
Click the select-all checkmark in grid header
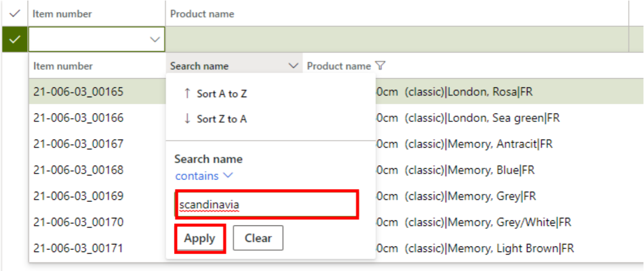tap(15, 14)
